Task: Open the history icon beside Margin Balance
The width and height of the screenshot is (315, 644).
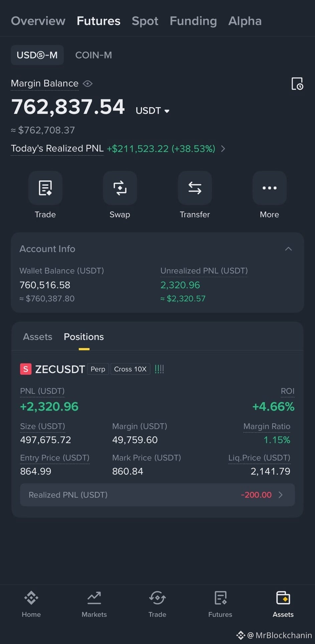Action: (297, 84)
